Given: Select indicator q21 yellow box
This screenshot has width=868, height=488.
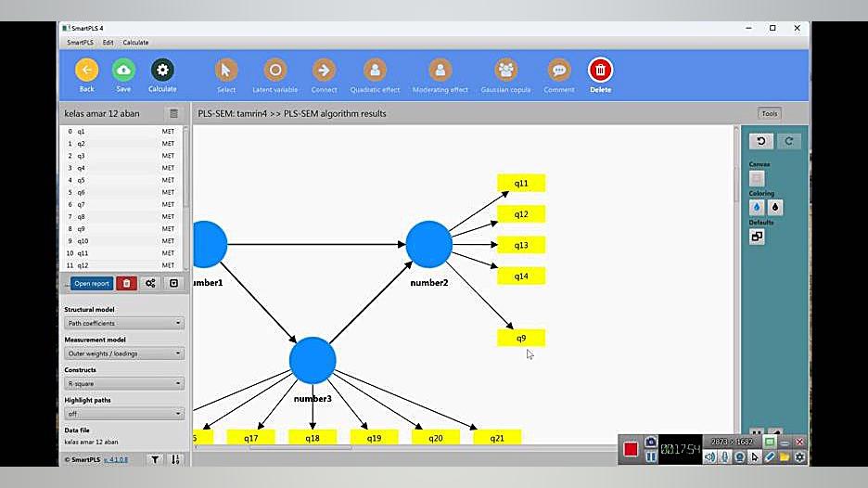Looking at the screenshot, I should (x=497, y=438).
